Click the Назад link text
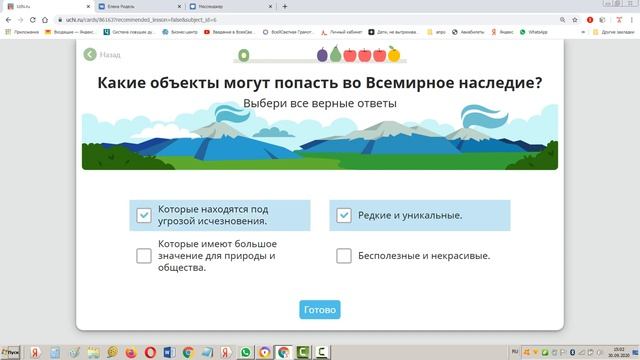The height and width of the screenshot is (360, 640). (110, 55)
